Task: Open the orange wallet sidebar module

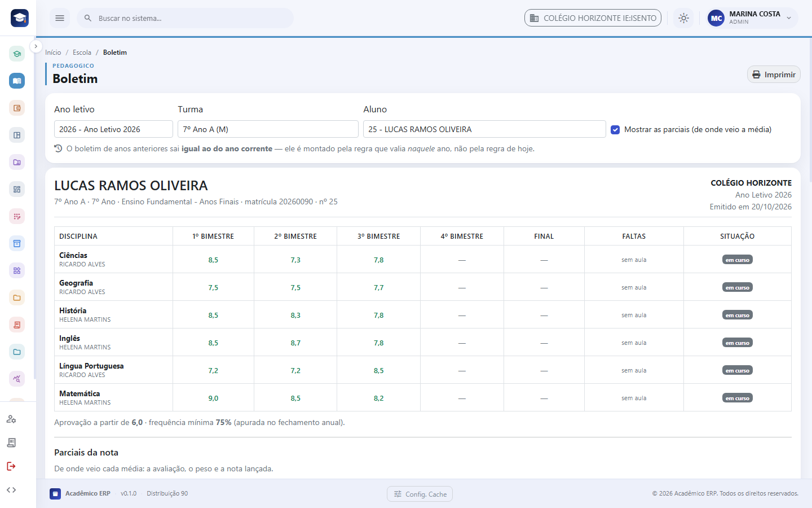Action: 17,108
